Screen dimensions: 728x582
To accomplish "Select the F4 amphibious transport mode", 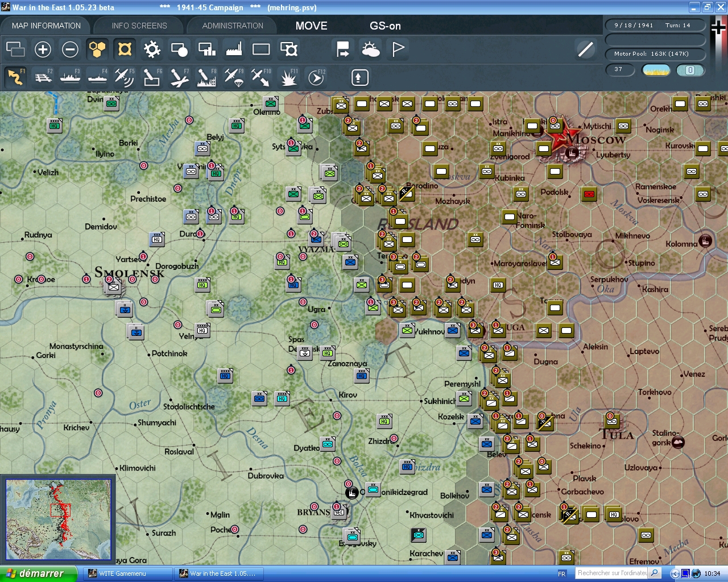I will pyautogui.click(x=98, y=77).
